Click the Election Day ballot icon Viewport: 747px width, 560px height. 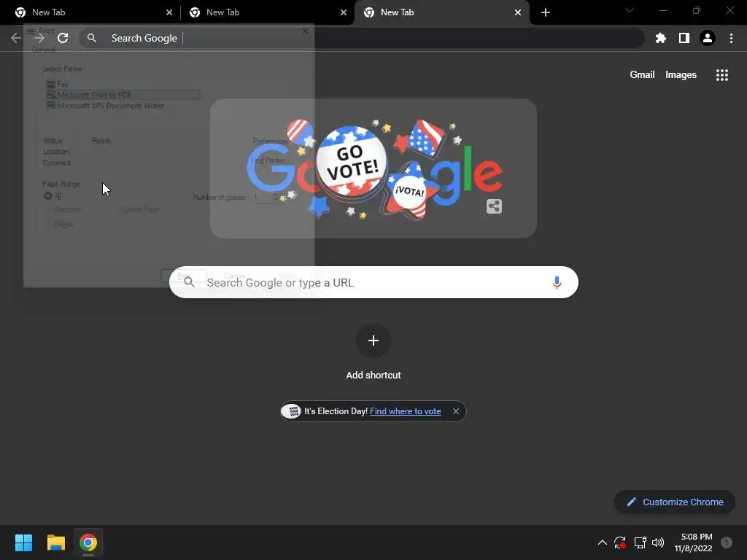point(292,411)
